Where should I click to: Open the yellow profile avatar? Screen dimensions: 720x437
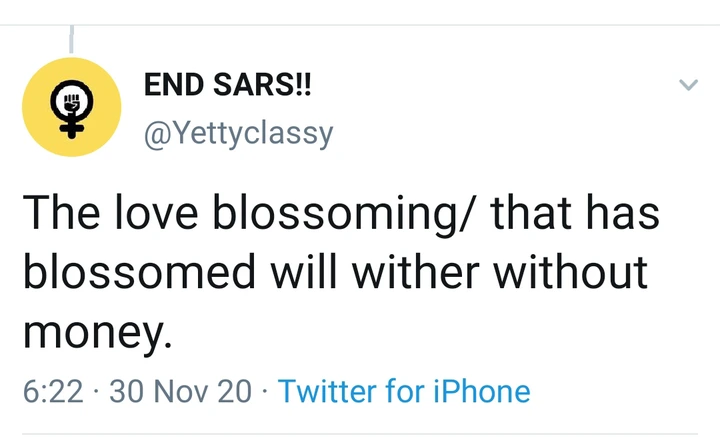(71, 106)
